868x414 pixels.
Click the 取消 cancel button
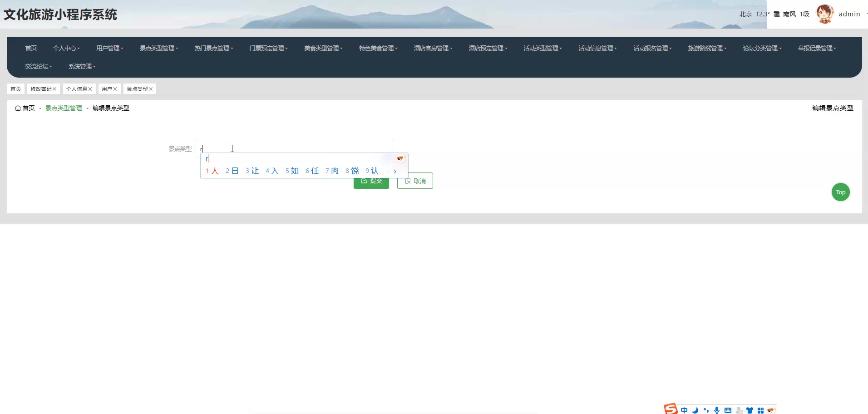(x=415, y=181)
